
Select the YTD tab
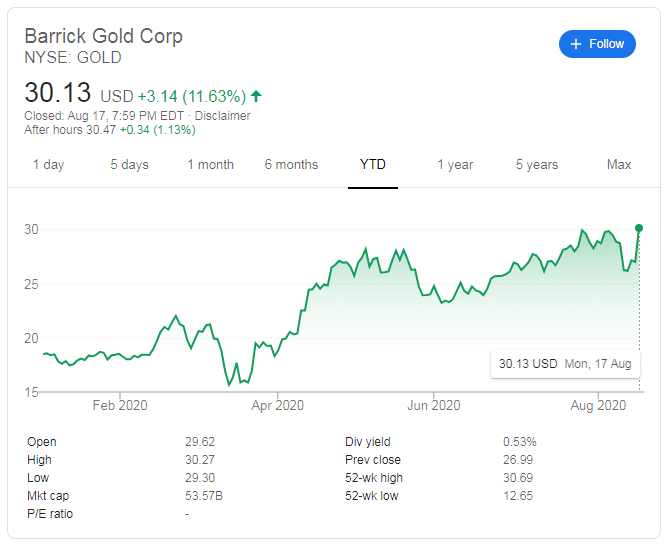click(373, 165)
